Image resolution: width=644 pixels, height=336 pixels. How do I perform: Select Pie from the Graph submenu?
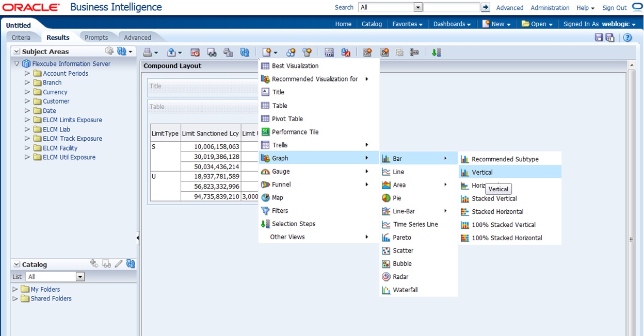tap(418, 198)
